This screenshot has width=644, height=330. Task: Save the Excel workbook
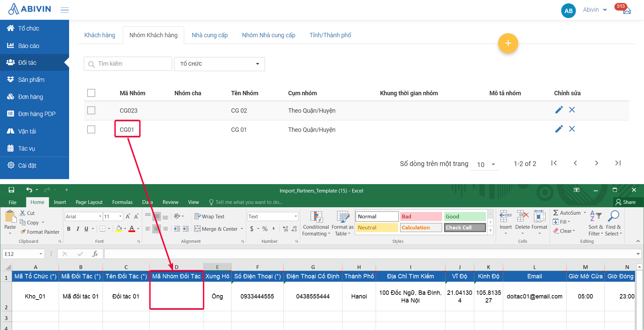point(11,190)
